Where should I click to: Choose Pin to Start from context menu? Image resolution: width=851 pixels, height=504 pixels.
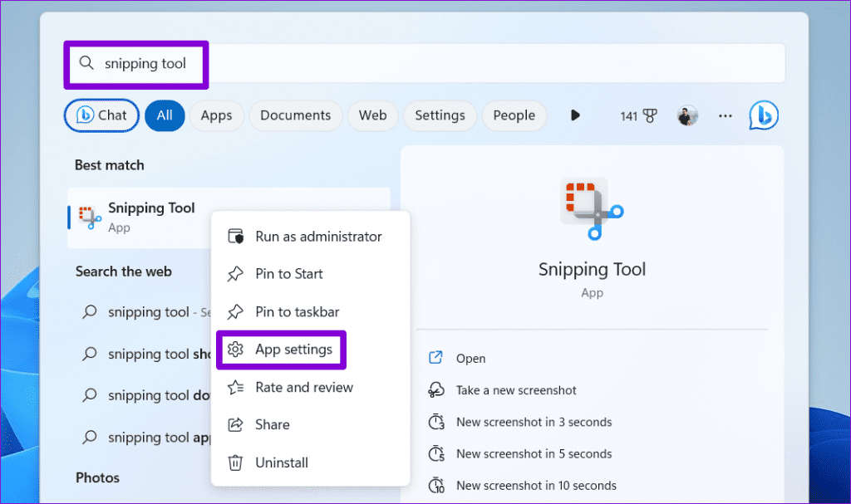(311, 274)
